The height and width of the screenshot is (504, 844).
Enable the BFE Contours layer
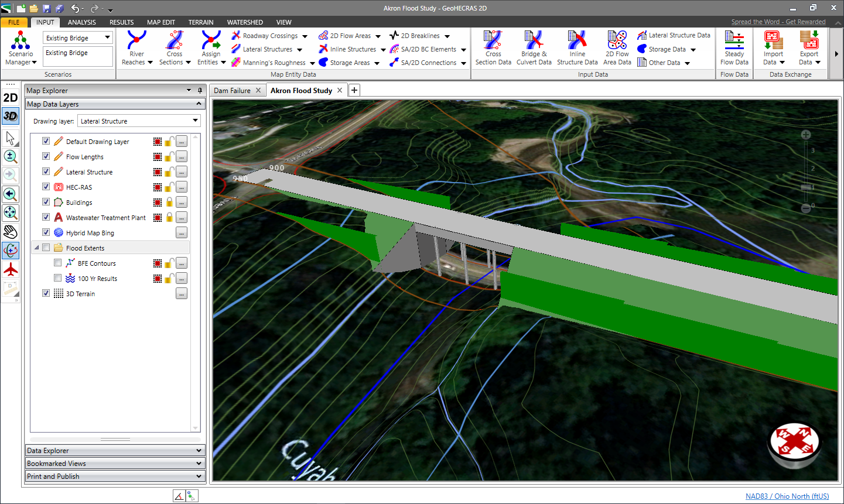57,263
